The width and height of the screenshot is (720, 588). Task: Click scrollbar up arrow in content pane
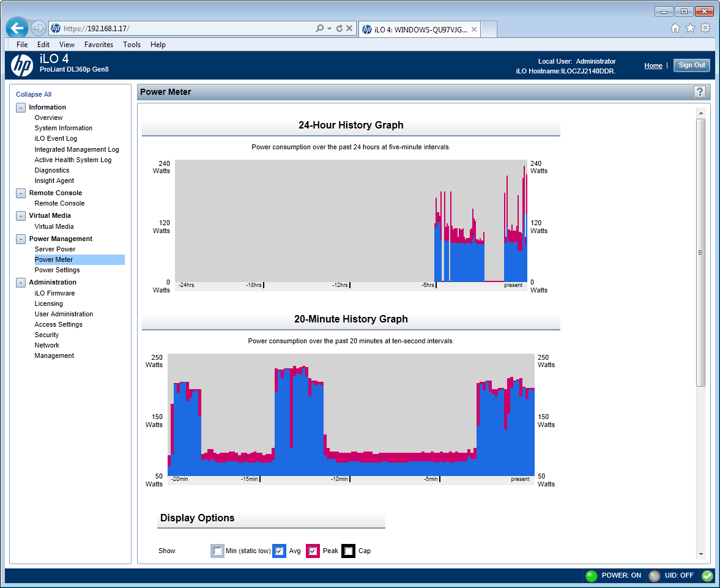[x=700, y=113]
